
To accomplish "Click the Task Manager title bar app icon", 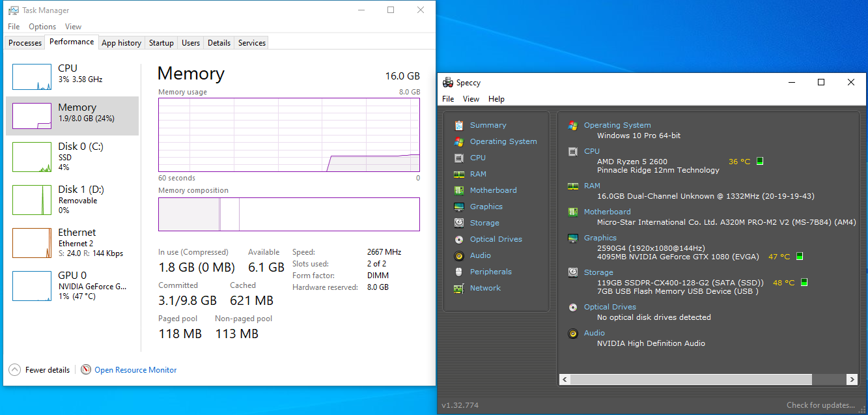I will click(14, 10).
